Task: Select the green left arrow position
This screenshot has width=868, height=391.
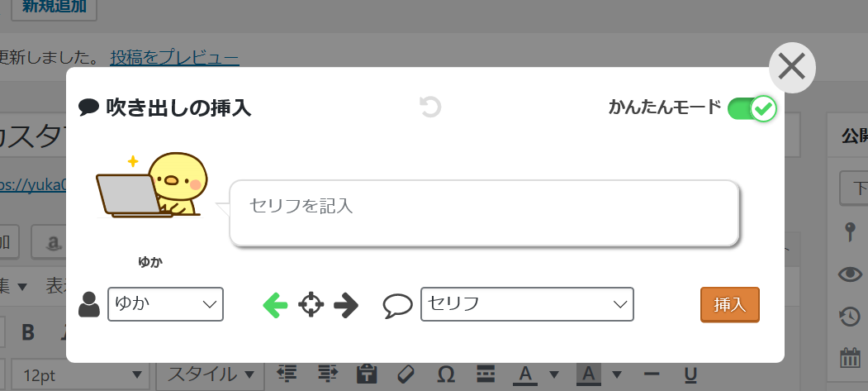Action: coord(275,305)
